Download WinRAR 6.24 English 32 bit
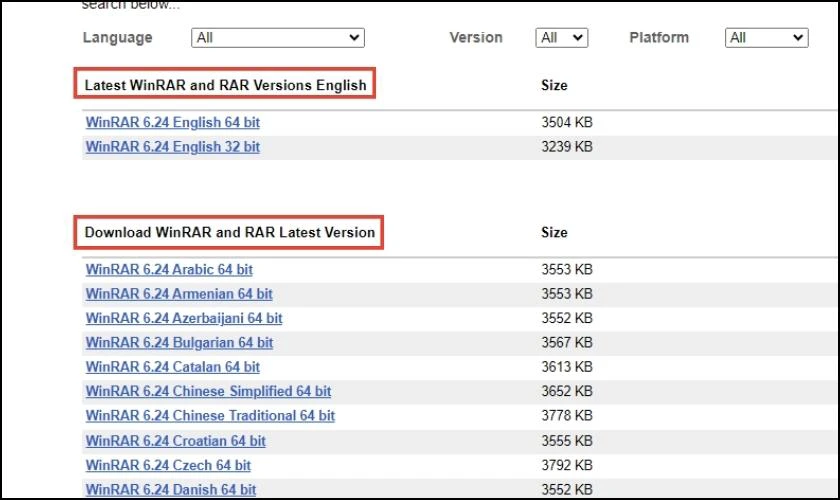The height and width of the screenshot is (500, 840). click(x=172, y=147)
